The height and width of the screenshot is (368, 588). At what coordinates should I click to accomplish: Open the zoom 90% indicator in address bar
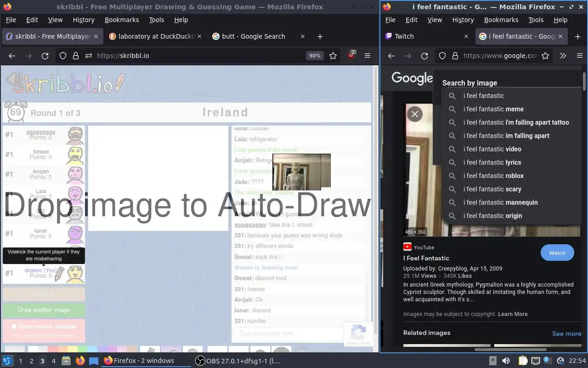(315, 56)
